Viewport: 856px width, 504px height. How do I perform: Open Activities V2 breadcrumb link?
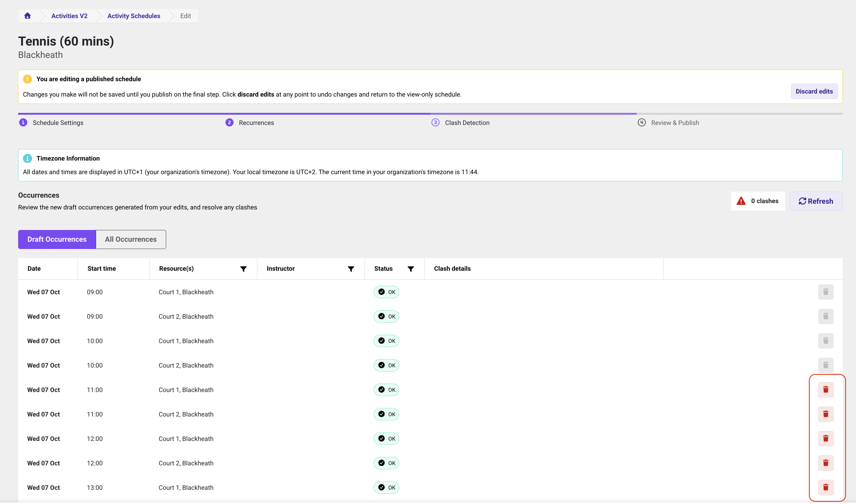pyautogui.click(x=69, y=16)
